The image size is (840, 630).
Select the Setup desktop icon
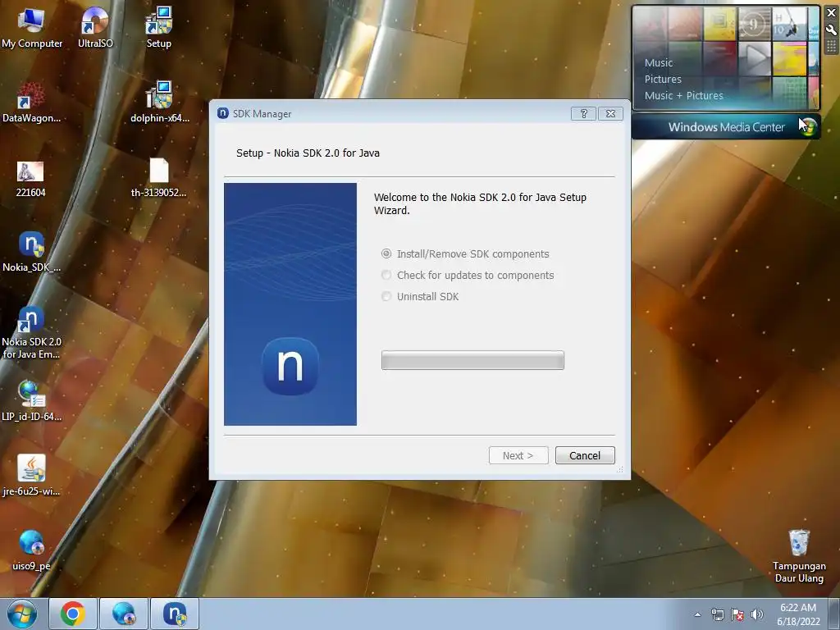(158, 28)
